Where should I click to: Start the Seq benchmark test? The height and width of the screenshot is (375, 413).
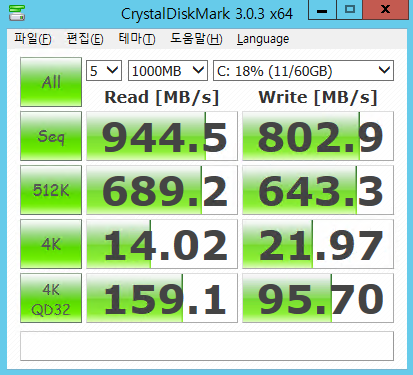pos(51,136)
